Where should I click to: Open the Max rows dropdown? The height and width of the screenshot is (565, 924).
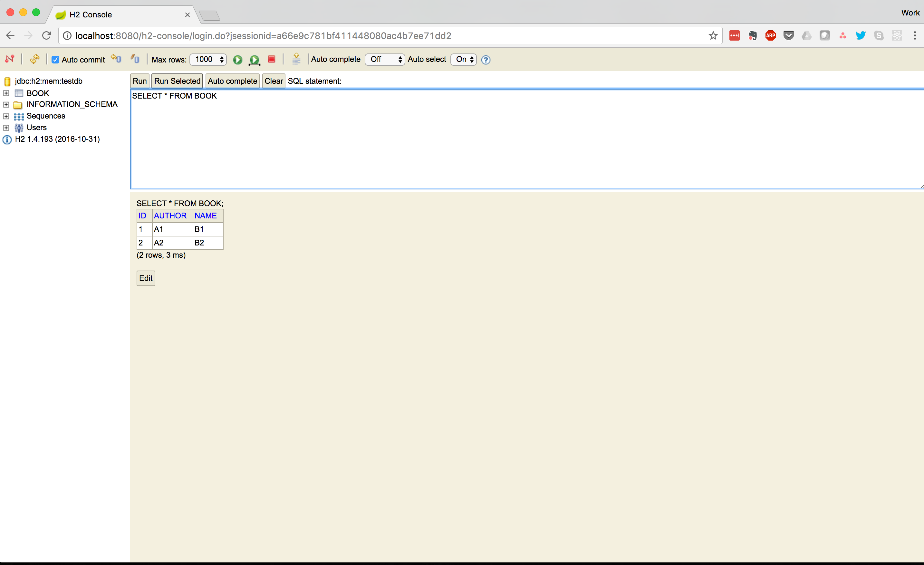208,59
